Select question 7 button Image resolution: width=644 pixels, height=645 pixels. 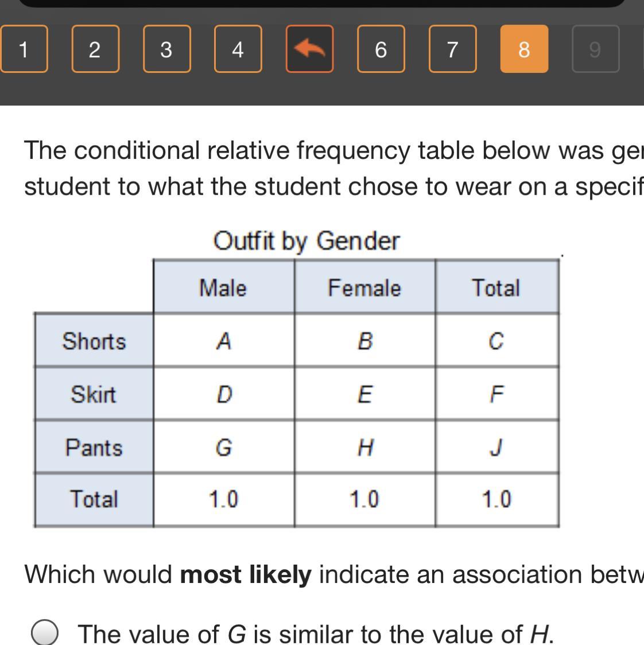(x=452, y=49)
